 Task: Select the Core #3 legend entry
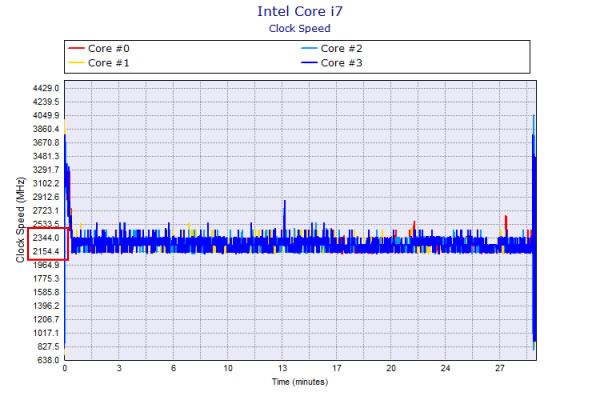click(x=332, y=63)
